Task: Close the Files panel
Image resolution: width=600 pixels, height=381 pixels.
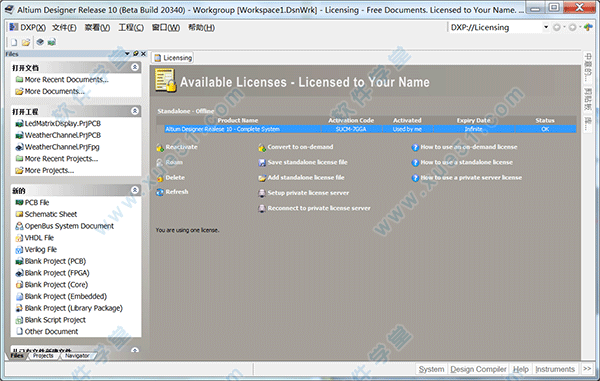Action: coord(143,54)
